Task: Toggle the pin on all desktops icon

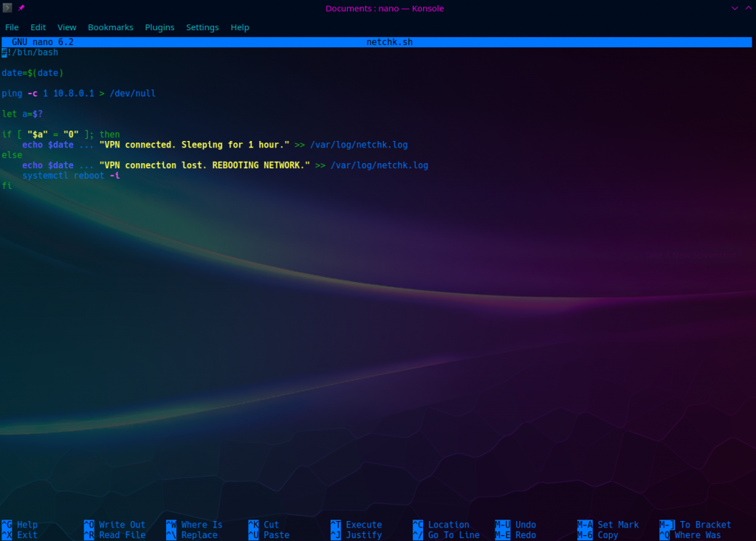Action: (x=21, y=7)
